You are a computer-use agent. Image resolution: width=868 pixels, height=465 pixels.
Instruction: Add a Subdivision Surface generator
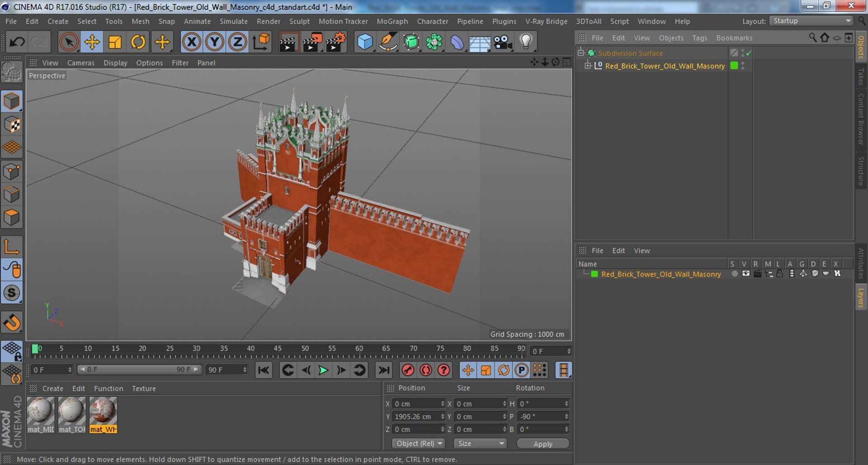coord(411,42)
